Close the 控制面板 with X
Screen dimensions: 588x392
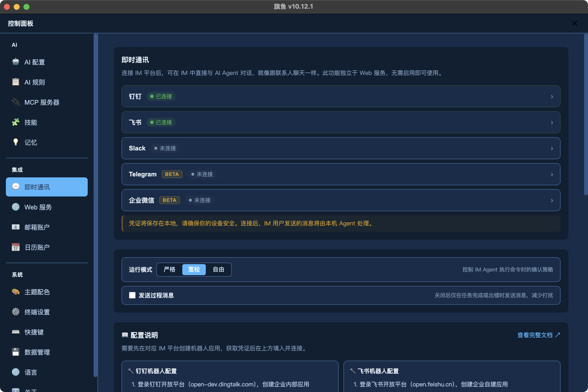point(575,24)
